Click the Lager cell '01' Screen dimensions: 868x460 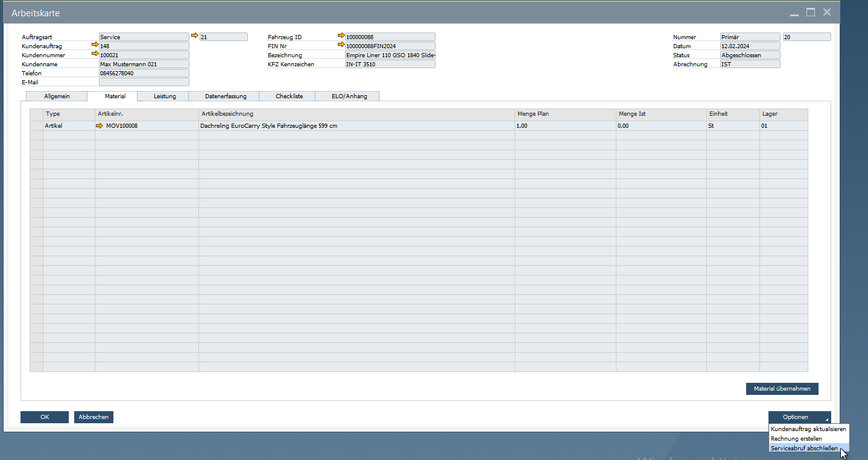[x=784, y=126]
